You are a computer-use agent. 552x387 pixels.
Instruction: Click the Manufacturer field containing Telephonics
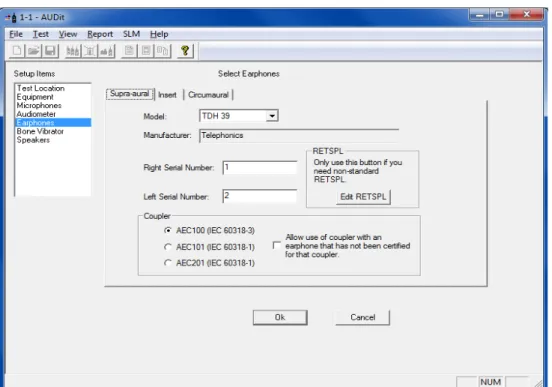pyautogui.click(x=299, y=136)
